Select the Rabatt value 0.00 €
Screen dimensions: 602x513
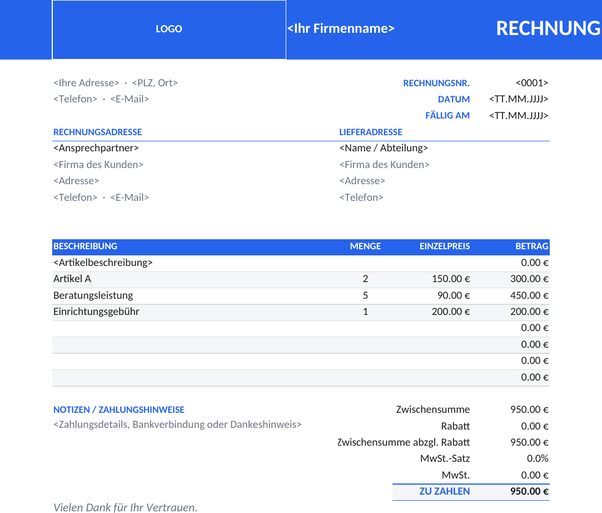coord(534,426)
